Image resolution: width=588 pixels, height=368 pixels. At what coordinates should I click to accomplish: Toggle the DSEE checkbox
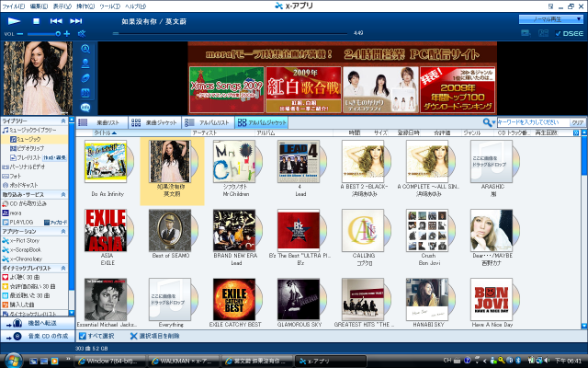point(558,33)
